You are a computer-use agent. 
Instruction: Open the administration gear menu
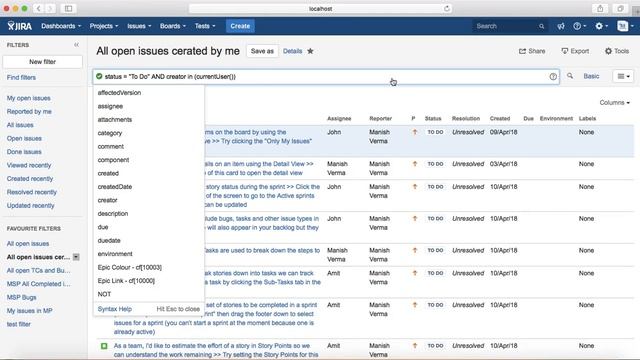(x=601, y=26)
